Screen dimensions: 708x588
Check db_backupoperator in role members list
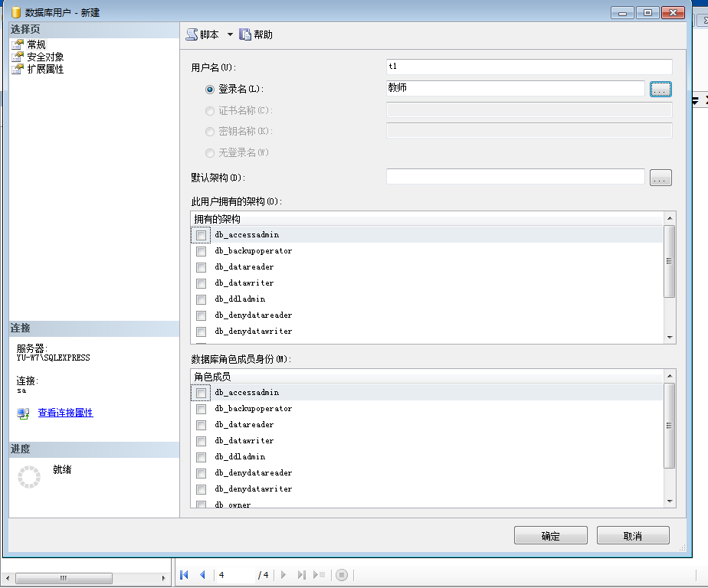point(201,409)
